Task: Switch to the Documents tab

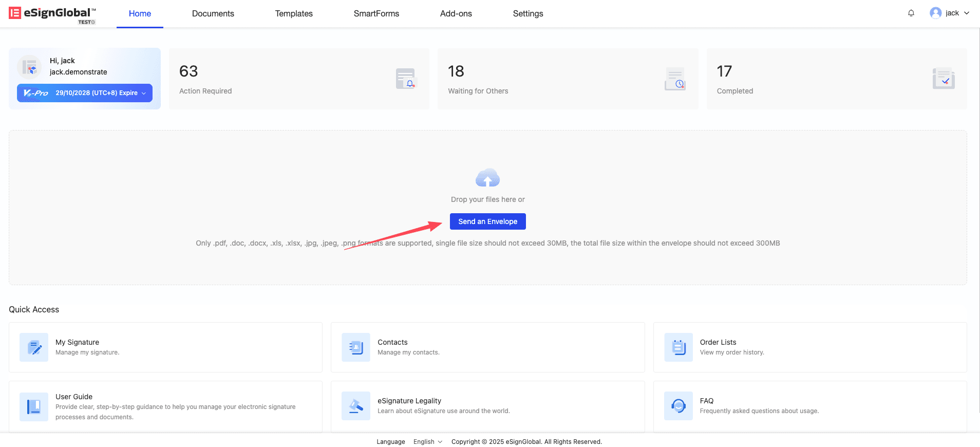Action: [213, 14]
